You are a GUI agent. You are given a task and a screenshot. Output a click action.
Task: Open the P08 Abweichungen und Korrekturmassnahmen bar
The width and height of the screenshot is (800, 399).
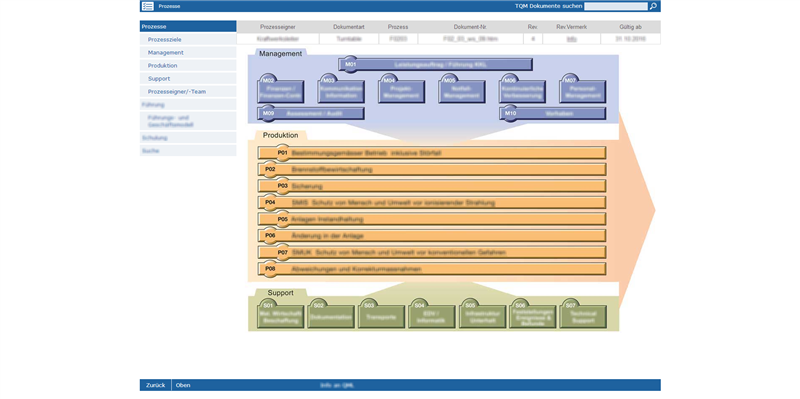click(432, 269)
